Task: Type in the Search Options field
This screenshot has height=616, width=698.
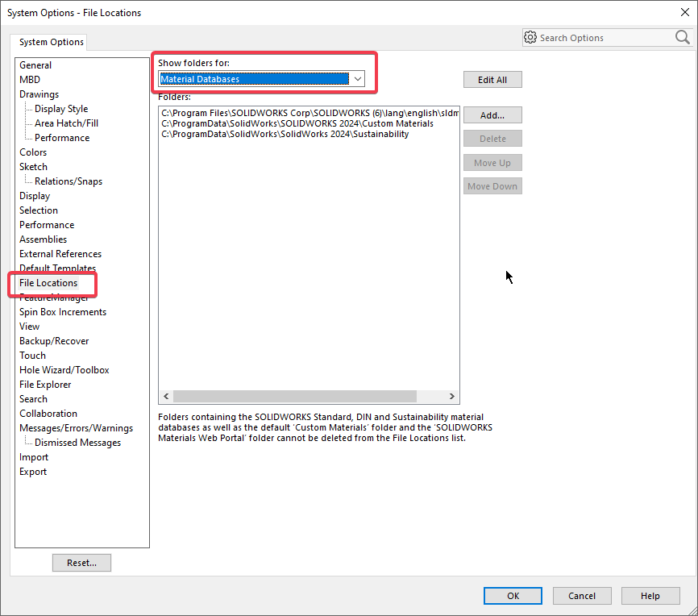Action: click(605, 38)
